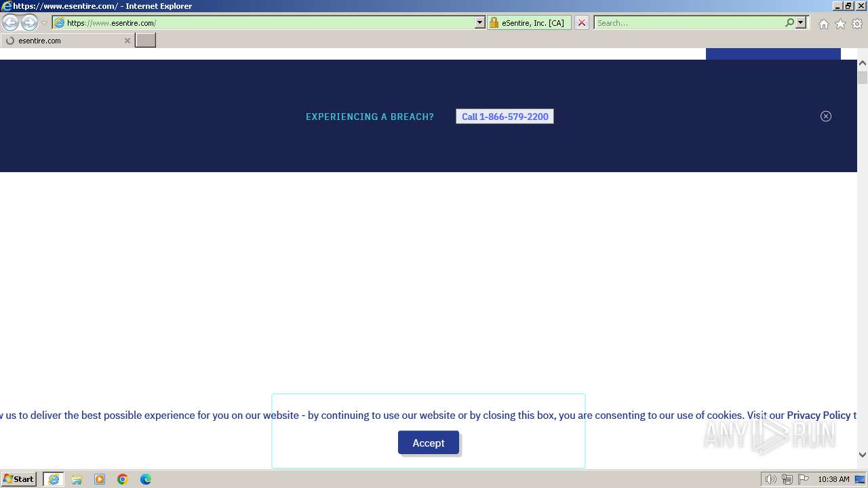This screenshot has width=868, height=488.
Task: Accept the cookie consent
Action: coord(429,443)
